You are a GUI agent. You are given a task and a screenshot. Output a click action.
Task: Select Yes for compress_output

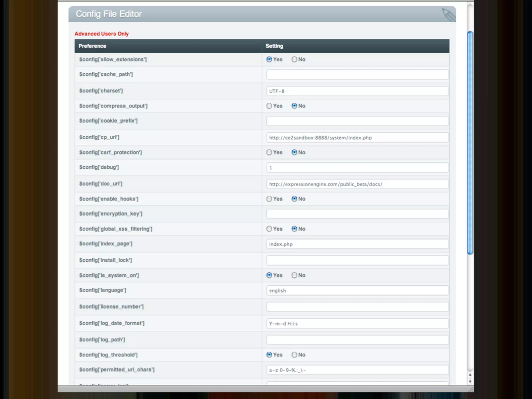pos(269,106)
